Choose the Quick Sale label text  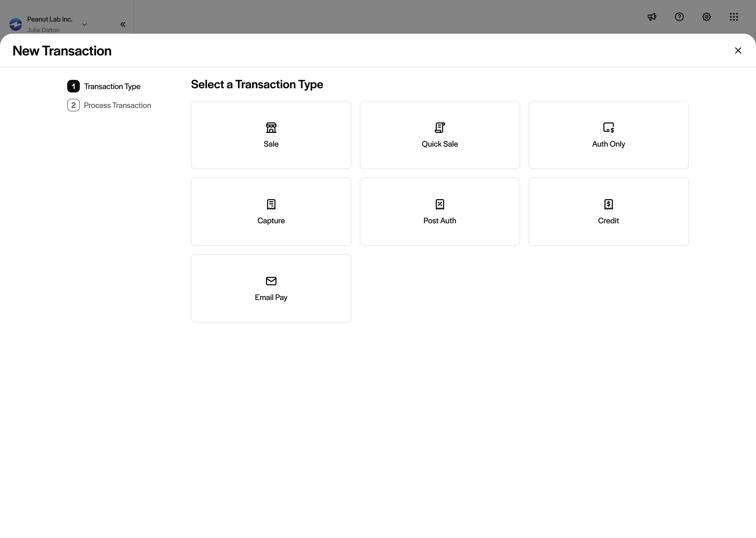tap(440, 144)
